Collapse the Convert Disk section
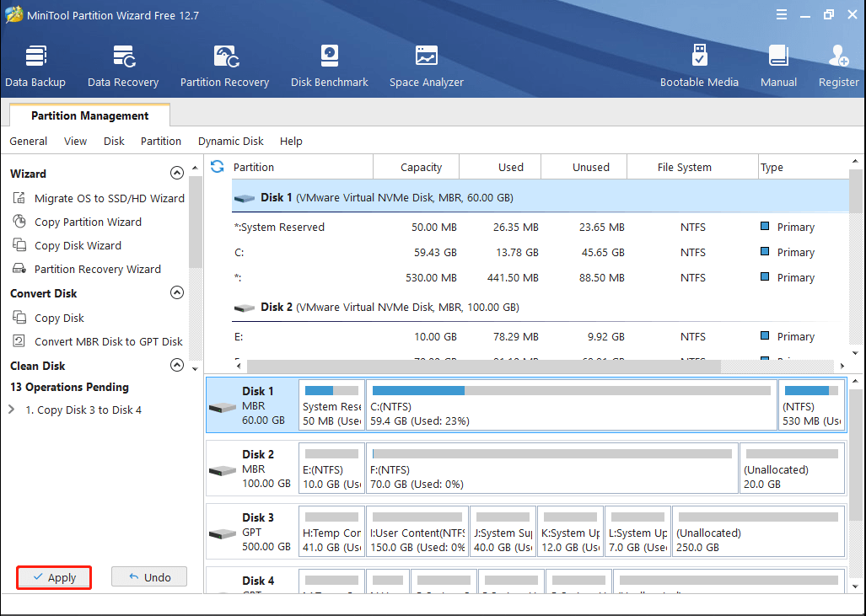This screenshot has width=866, height=616. click(177, 292)
